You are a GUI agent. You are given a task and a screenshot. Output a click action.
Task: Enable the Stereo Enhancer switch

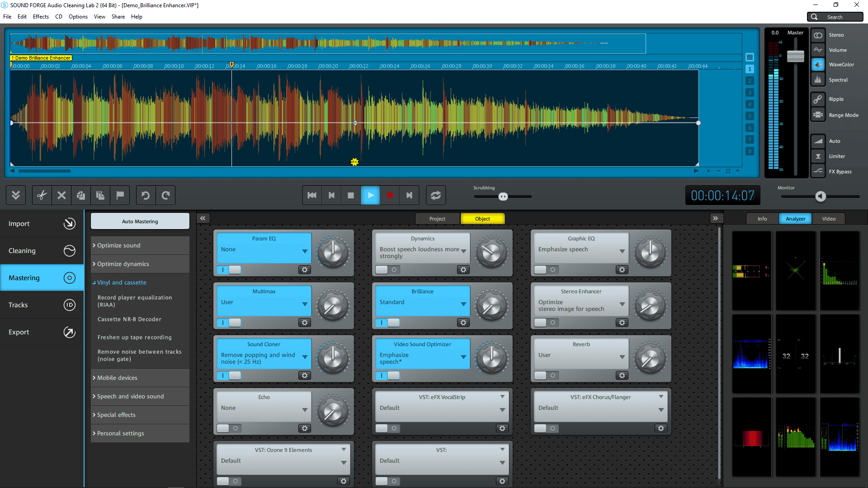[547, 323]
